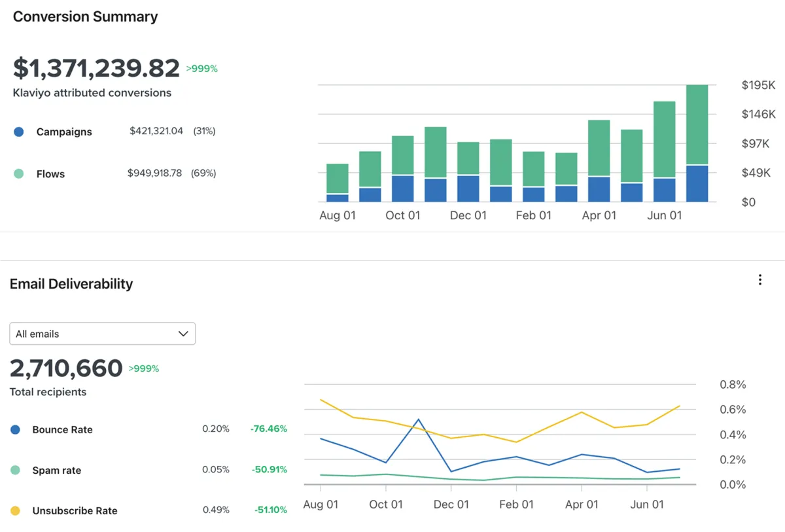The width and height of the screenshot is (785, 532).
Task: Click the Unsubscribe Rate yellow legend dot
Action: [16, 510]
